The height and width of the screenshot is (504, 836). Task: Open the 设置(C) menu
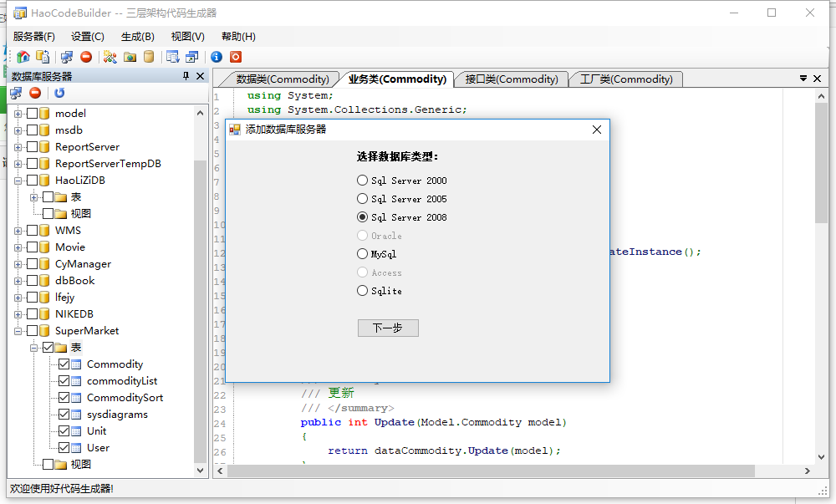88,36
